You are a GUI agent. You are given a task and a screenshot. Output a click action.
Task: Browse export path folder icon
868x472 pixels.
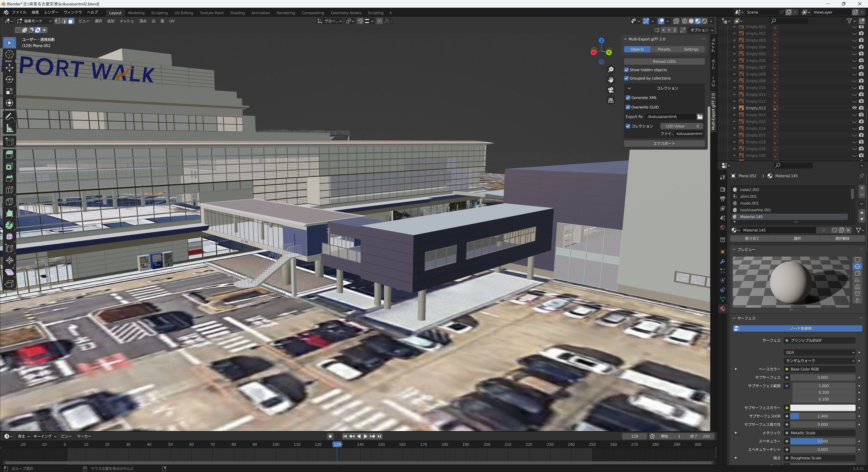click(x=700, y=117)
